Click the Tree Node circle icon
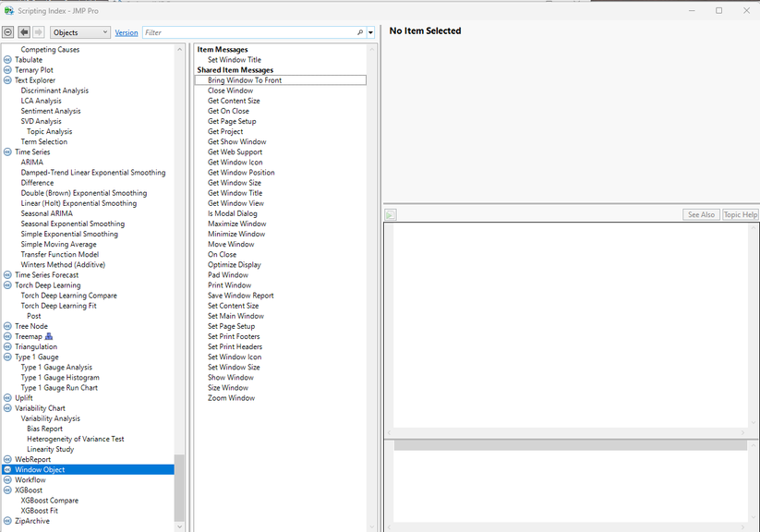Image resolution: width=760 pixels, height=532 pixels. pos(7,326)
